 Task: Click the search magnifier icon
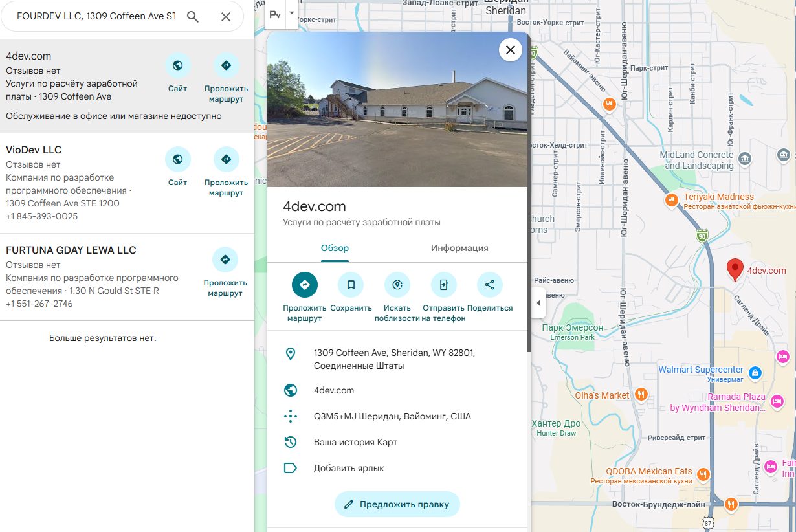(193, 17)
